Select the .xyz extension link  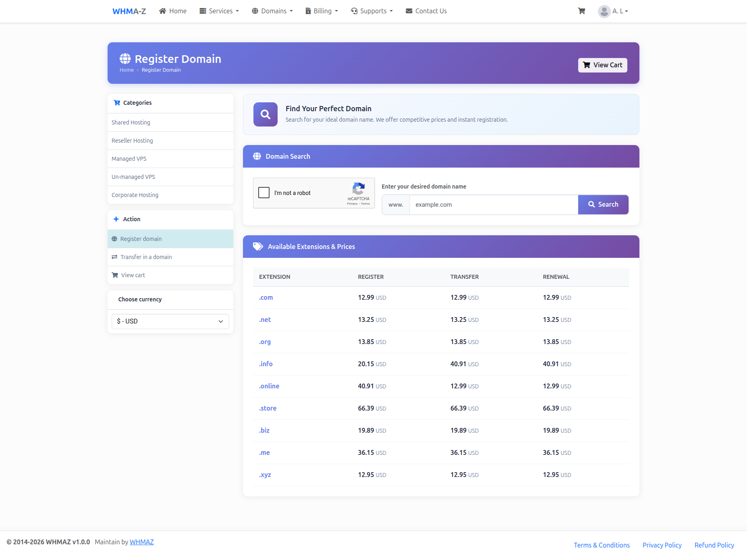(x=265, y=475)
